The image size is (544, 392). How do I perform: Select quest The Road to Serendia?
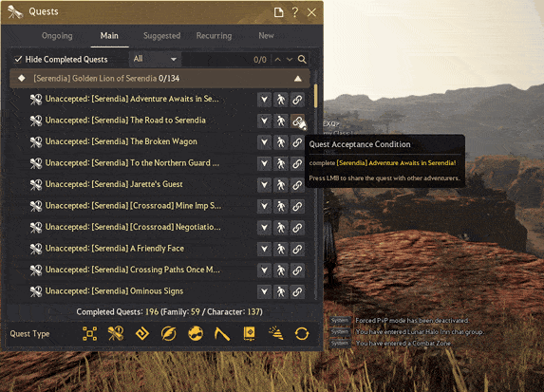point(125,121)
